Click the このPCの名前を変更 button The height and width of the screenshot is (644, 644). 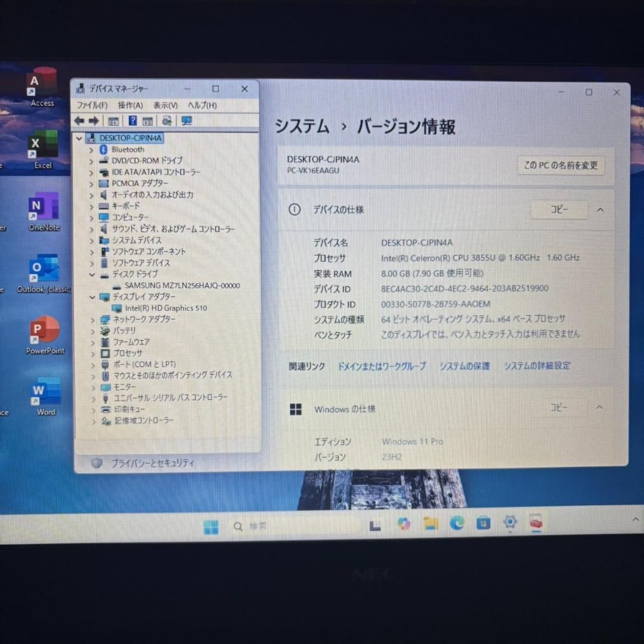(561, 166)
